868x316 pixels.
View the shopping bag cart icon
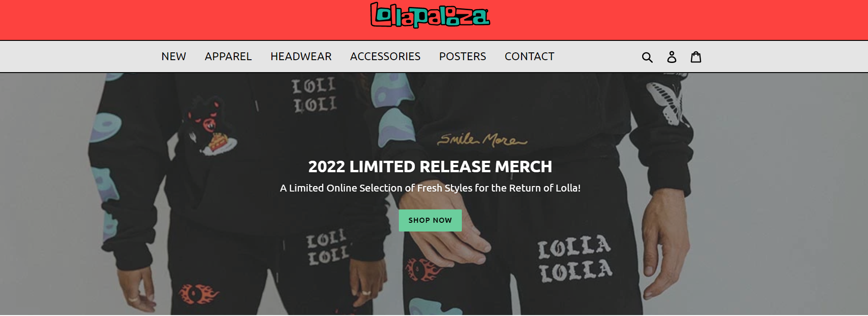[696, 56]
